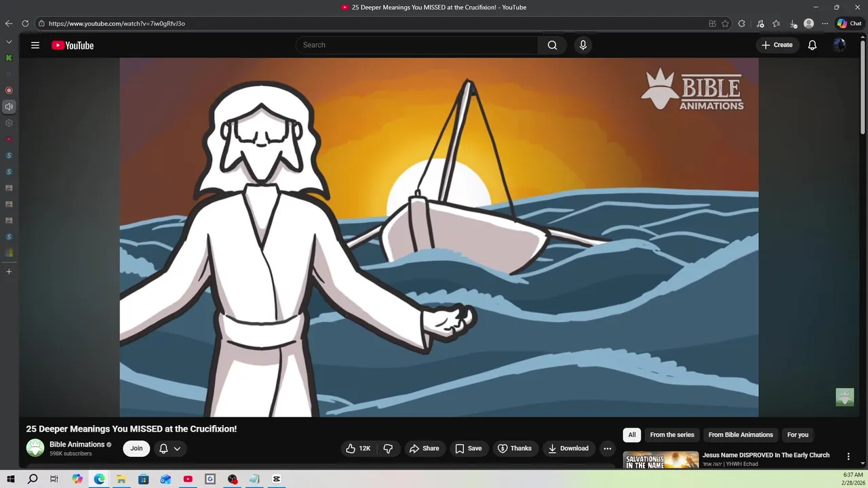Click the browser address bar URL
The image size is (868, 488).
(117, 24)
